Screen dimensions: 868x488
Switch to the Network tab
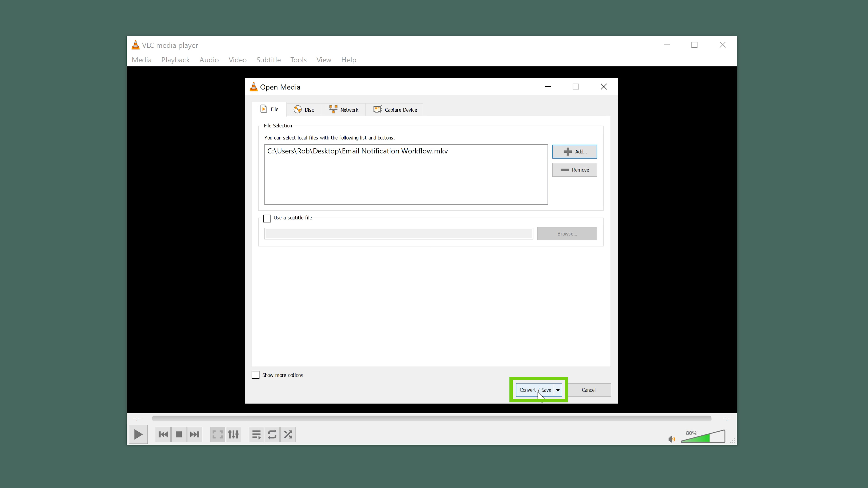(343, 110)
